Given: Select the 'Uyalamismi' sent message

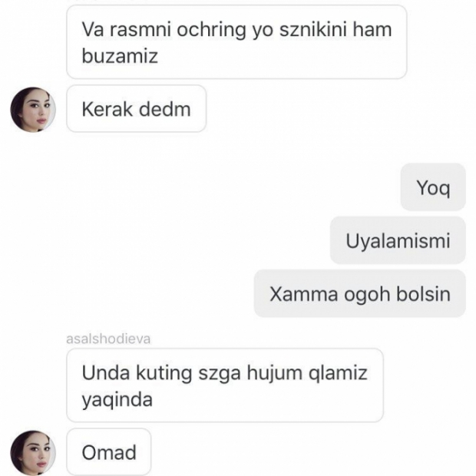Looking at the screenshot, I should click(x=398, y=240).
